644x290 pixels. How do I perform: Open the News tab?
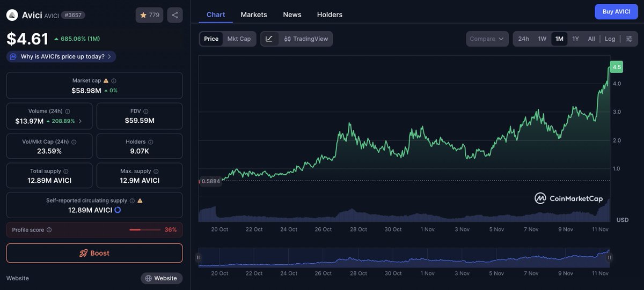pos(292,14)
